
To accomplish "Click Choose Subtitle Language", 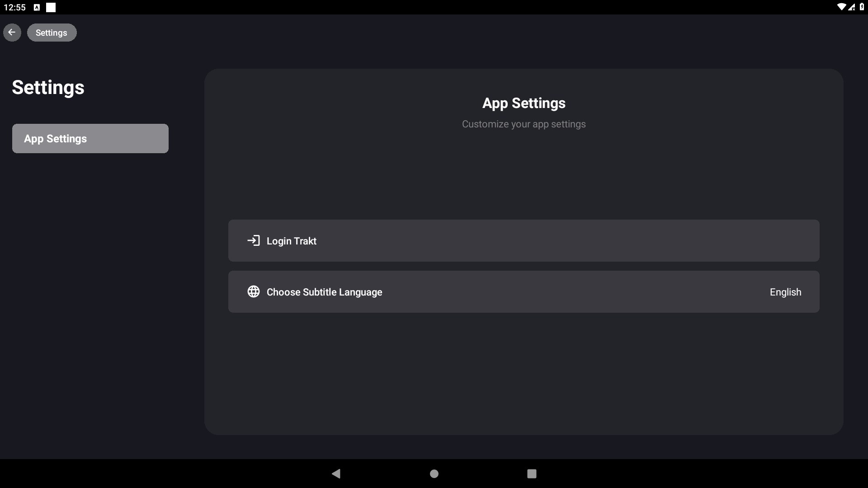I will [x=324, y=291].
